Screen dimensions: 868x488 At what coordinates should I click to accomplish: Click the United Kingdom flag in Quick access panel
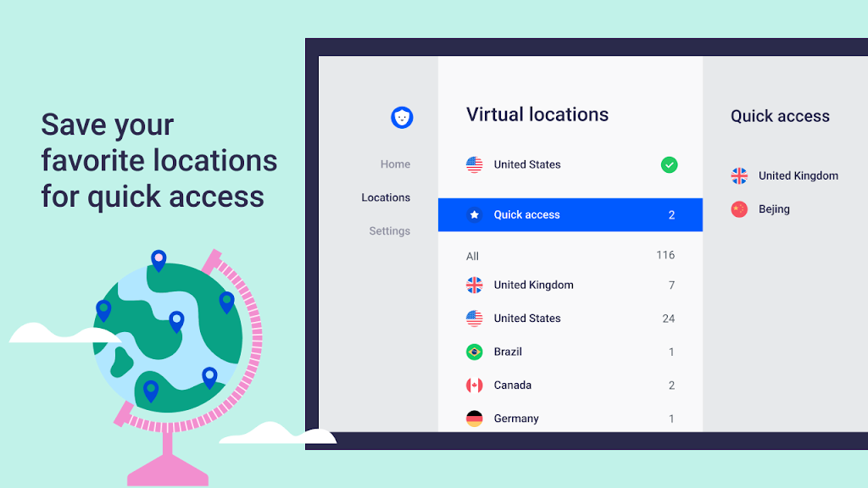coord(739,176)
